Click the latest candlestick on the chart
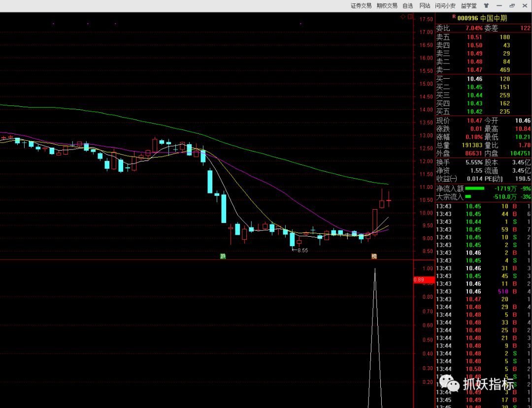 pyautogui.click(x=389, y=200)
